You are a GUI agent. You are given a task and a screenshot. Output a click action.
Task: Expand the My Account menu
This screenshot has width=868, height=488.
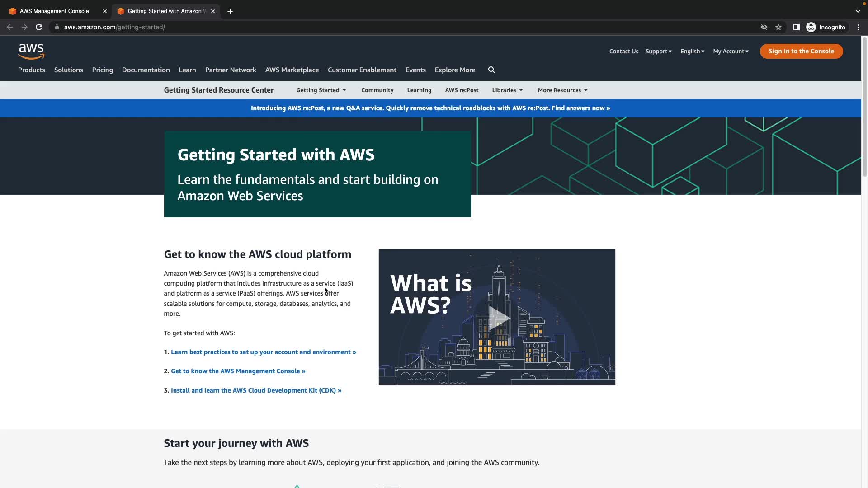coord(731,52)
